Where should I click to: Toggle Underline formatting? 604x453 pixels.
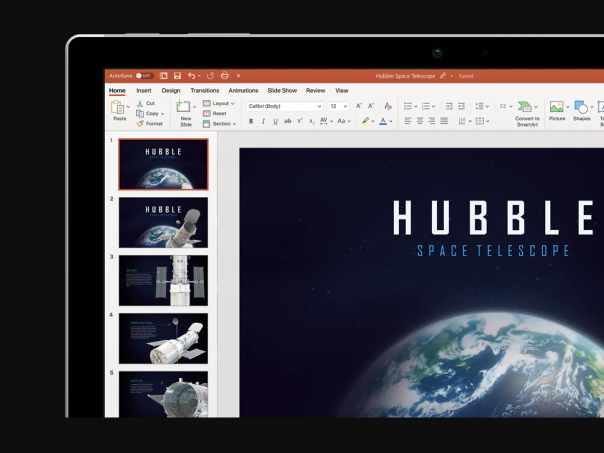click(275, 121)
